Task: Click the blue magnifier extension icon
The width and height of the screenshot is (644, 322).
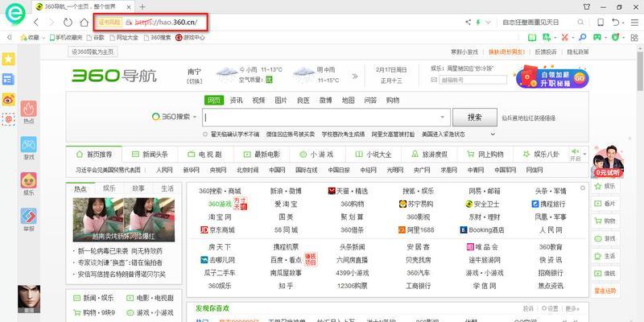Action: (x=582, y=37)
